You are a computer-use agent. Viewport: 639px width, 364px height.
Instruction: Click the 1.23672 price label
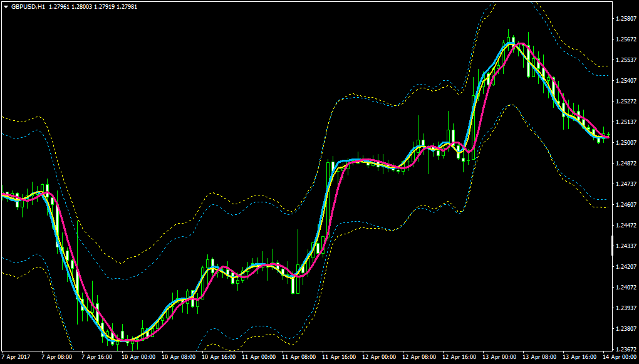click(x=626, y=350)
